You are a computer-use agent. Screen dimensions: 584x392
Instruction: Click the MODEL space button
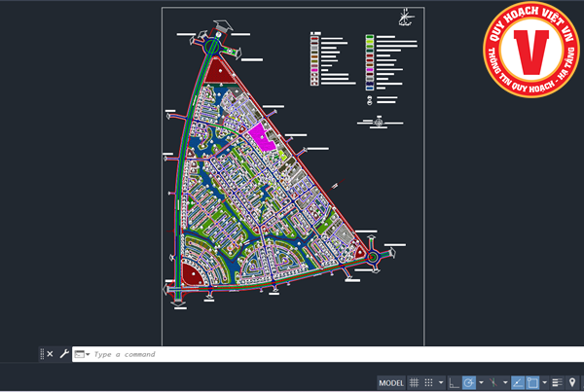[390, 382]
